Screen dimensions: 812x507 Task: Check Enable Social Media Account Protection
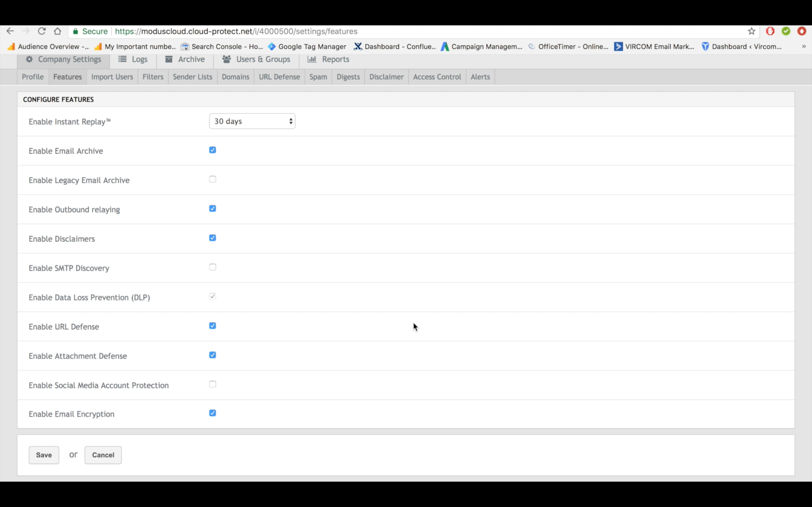click(x=212, y=384)
